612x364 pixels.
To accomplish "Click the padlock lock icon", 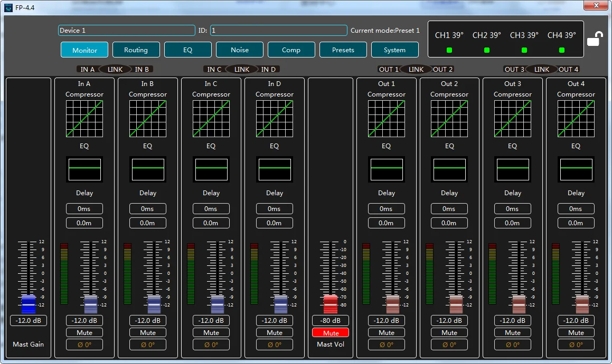I will pyautogui.click(x=595, y=39).
